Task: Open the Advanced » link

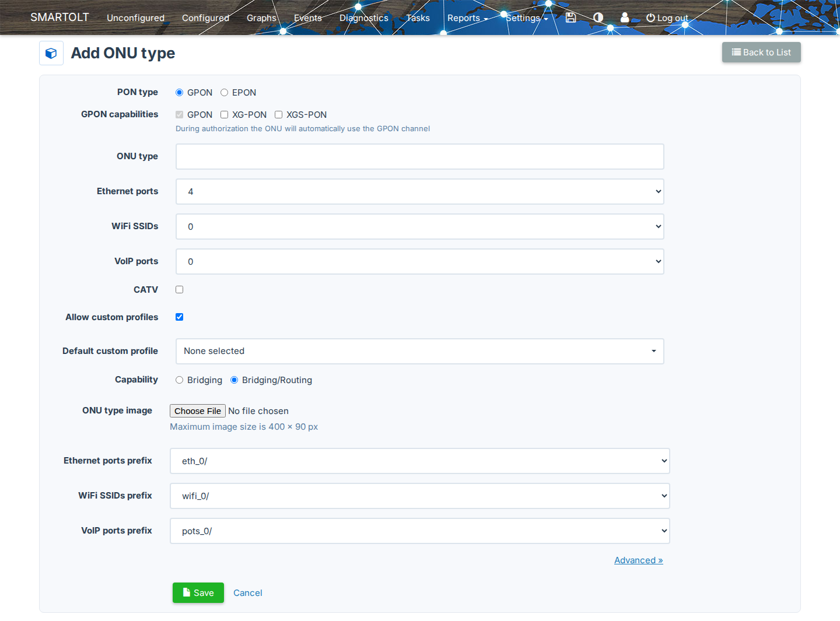Action: tap(639, 560)
